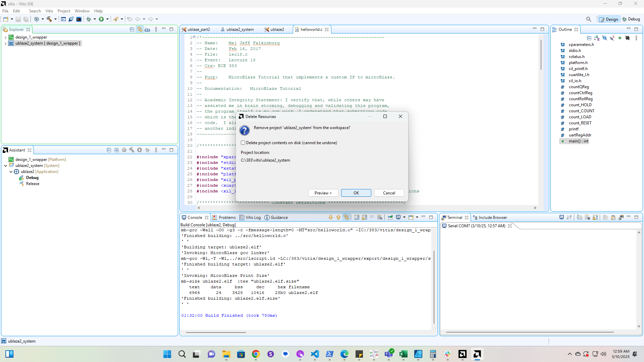Enable 'Delete project contents on disk' checkbox
Viewport: 644px width, 362px height.
[x=244, y=142]
